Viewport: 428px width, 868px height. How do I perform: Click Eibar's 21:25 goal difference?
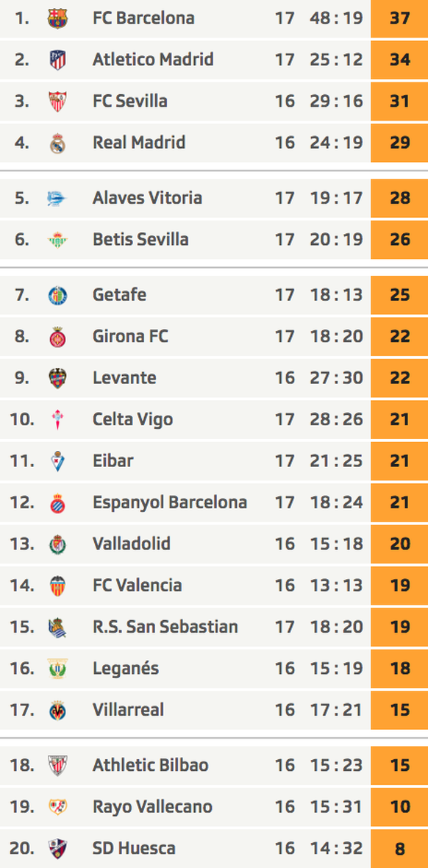click(337, 461)
